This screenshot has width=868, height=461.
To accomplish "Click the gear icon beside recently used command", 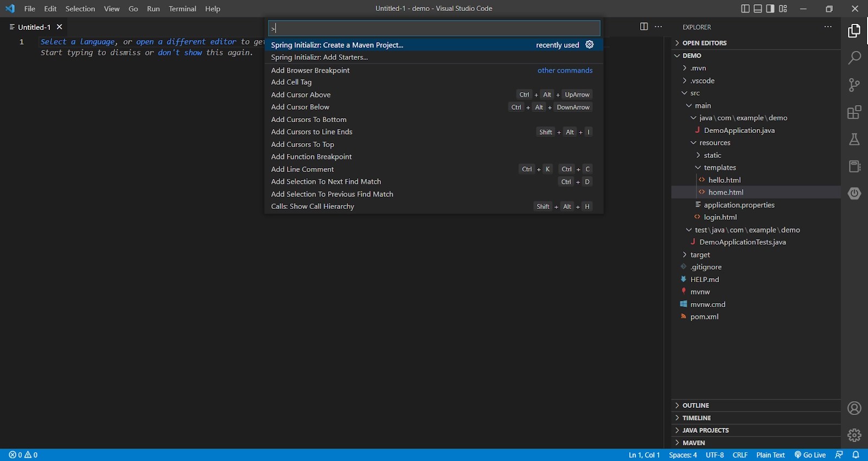I will click(x=590, y=44).
